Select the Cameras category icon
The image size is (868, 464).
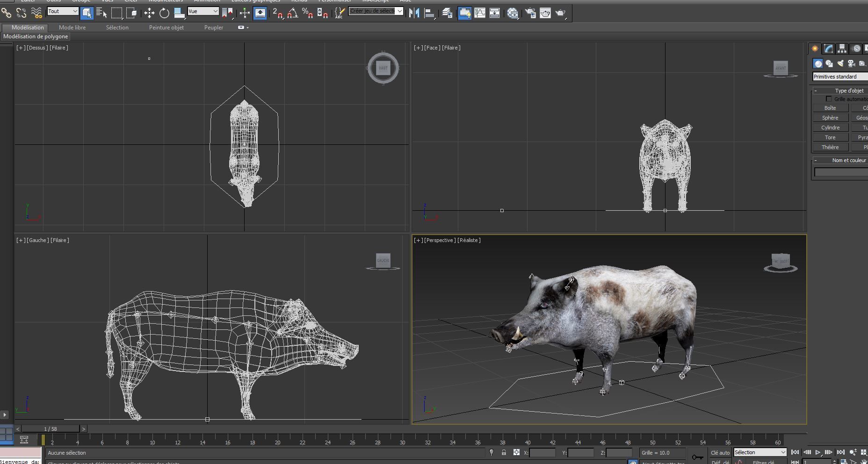coord(852,64)
